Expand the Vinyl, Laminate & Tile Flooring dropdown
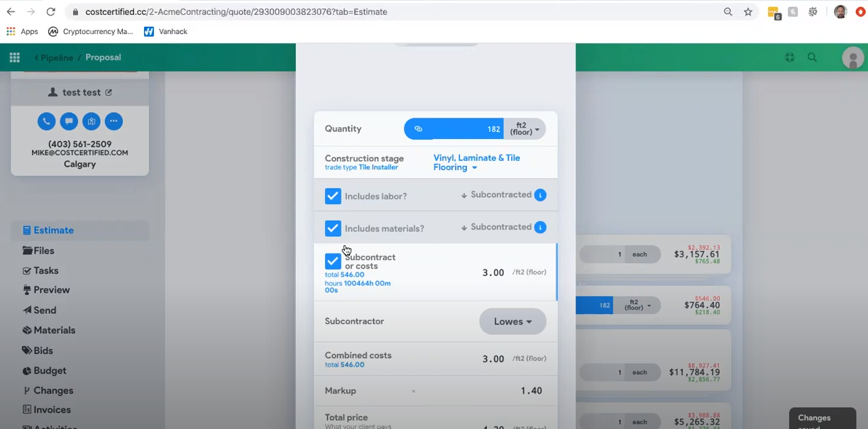868x429 pixels. 476,162
